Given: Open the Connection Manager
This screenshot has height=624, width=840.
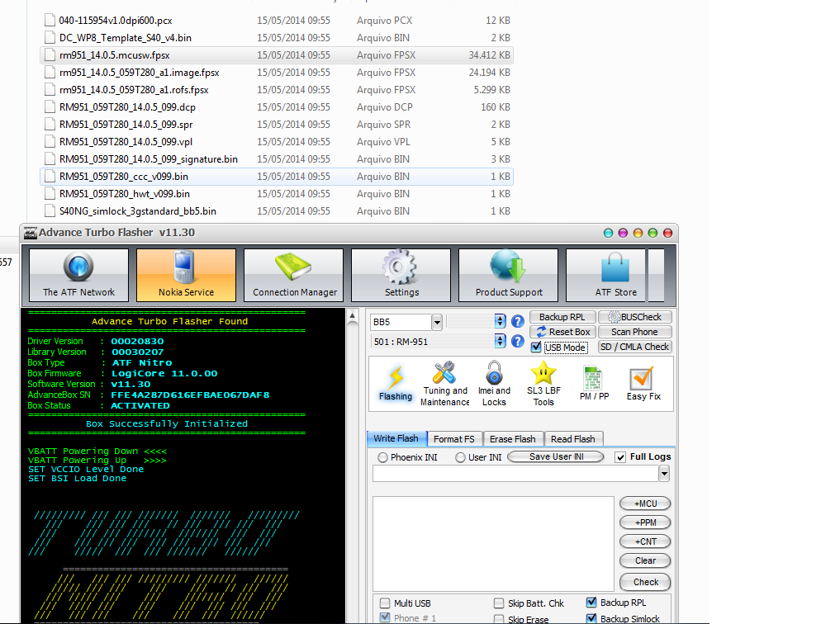Looking at the screenshot, I should click(x=294, y=275).
